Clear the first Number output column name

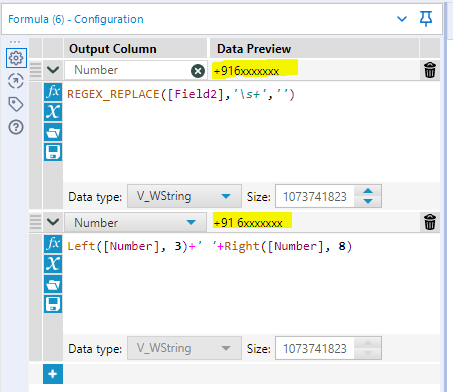[x=198, y=71]
